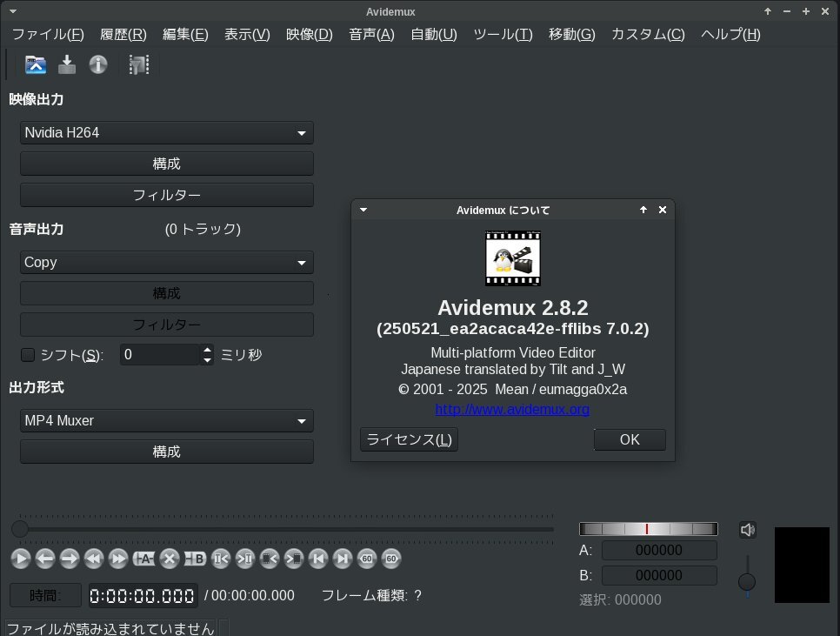Click the shift milliseconds input field
This screenshot has width=840, height=636.
161,355
